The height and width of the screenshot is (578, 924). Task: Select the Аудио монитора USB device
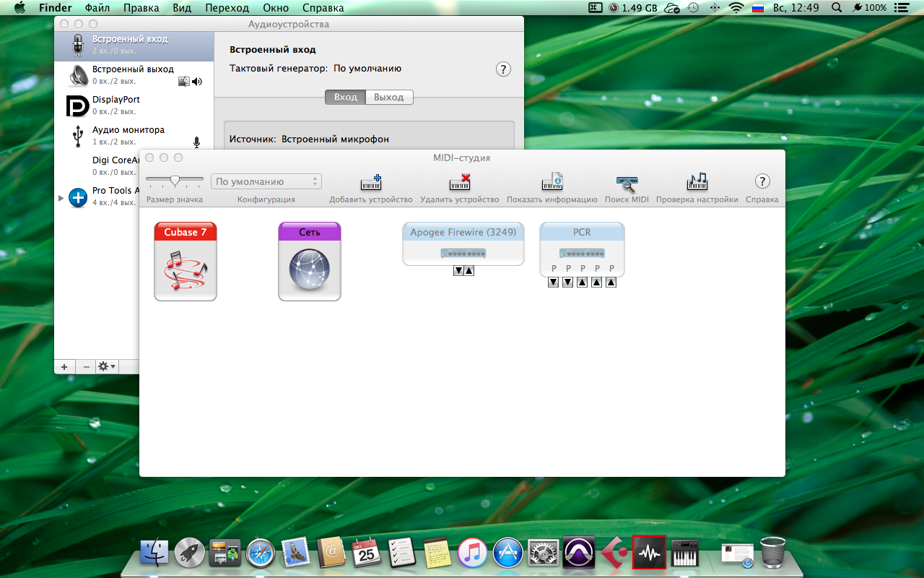134,136
